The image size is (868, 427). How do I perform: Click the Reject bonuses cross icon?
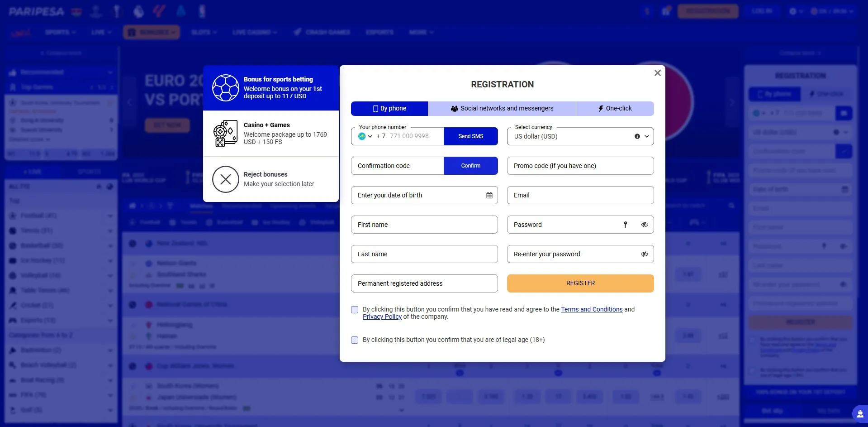coord(225,179)
